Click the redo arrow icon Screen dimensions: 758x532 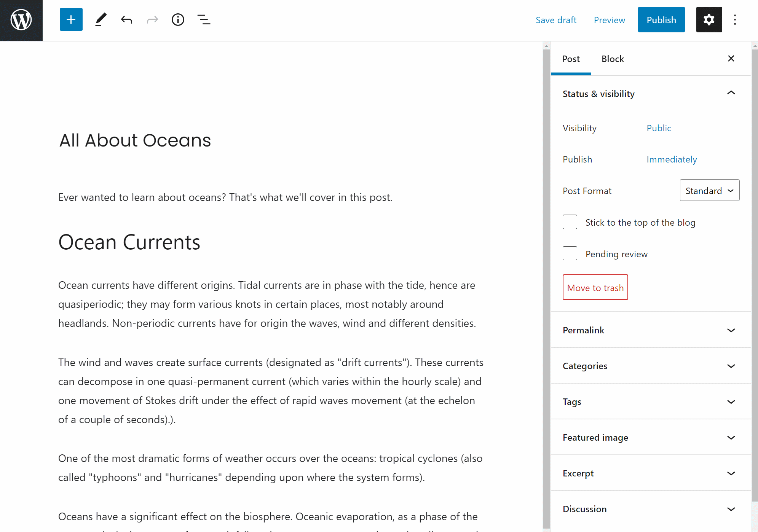[152, 20]
